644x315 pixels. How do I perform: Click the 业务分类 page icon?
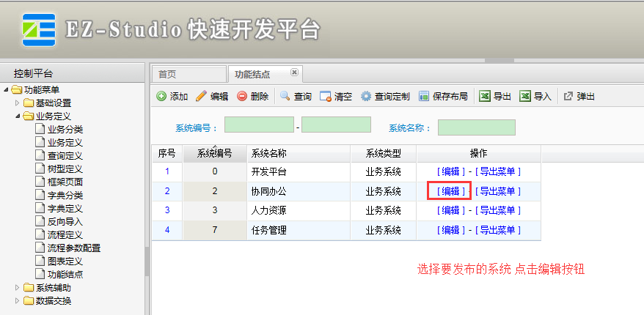(40, 129)
